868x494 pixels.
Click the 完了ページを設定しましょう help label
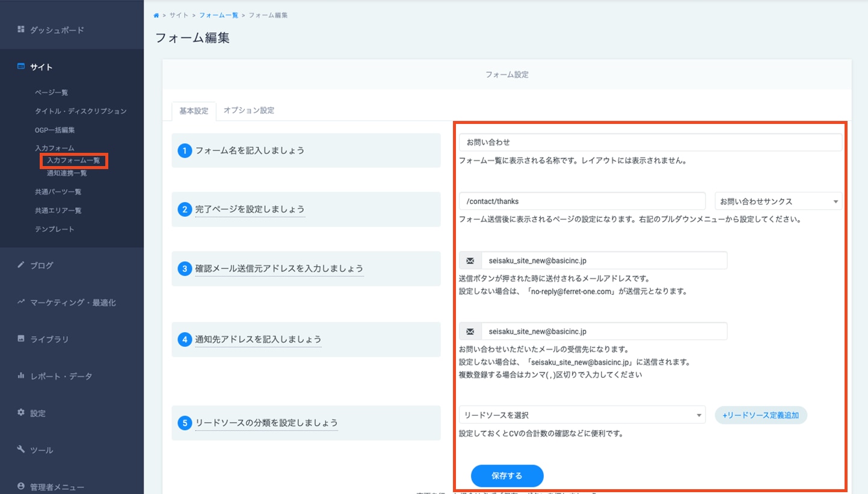pos(250,209)
